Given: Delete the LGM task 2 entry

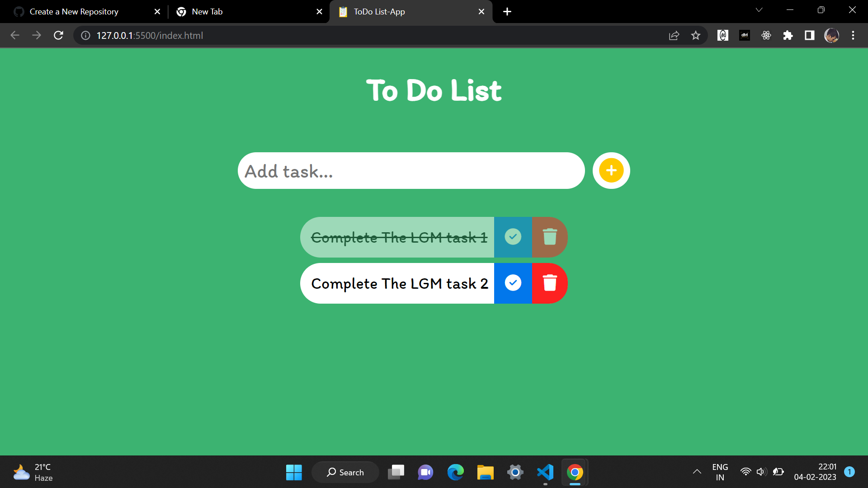Looking at the screenshot, I should click(550, 283).
